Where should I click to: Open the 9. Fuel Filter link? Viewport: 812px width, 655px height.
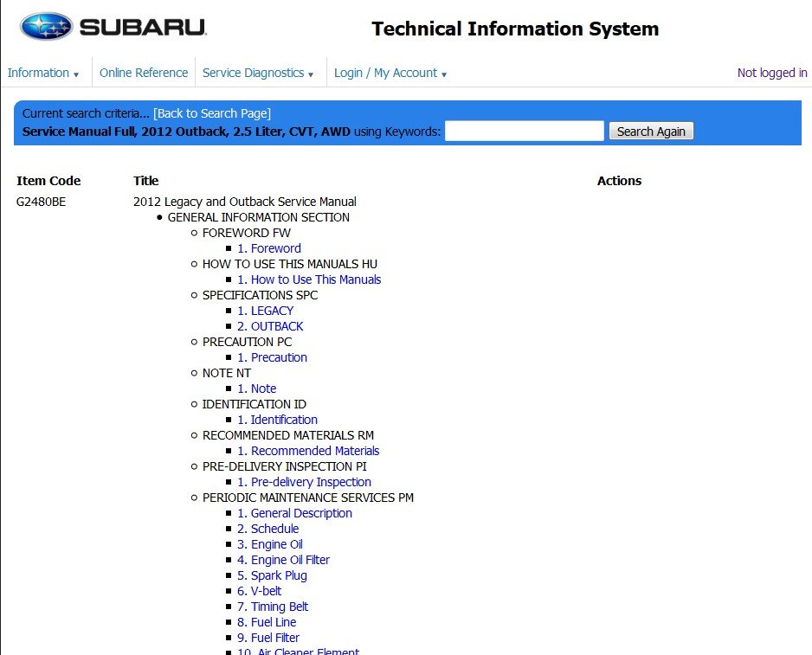pos(268,638)
